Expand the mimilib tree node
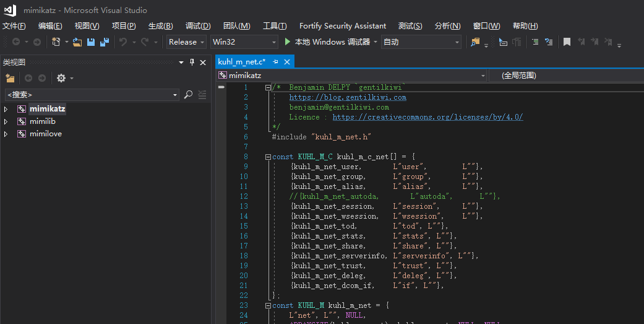644x324 pixels. (6, 121)
